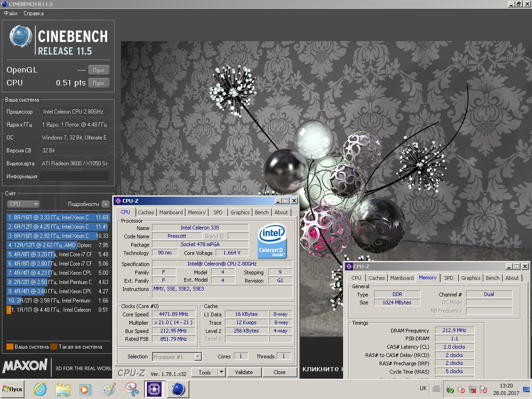Open Snipping Tool taskbar icon
This screenshot has height=399, width=532.
click(x=132, y=389)
